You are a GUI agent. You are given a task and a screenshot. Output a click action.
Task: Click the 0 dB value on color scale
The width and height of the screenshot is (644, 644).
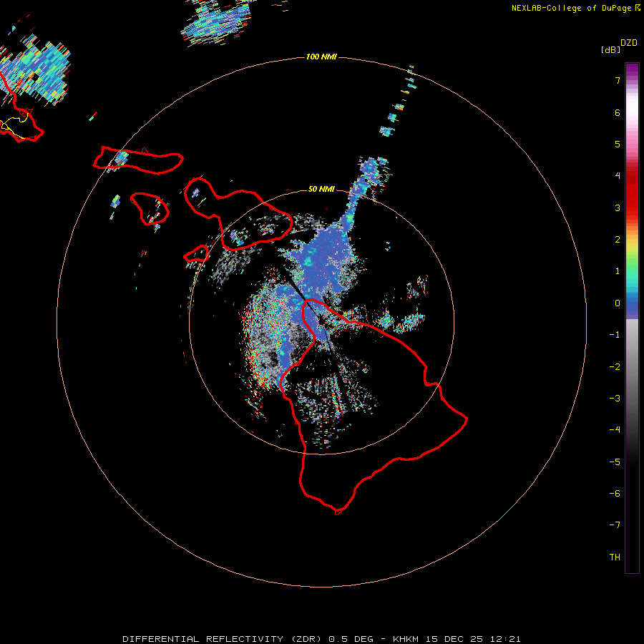618,303
